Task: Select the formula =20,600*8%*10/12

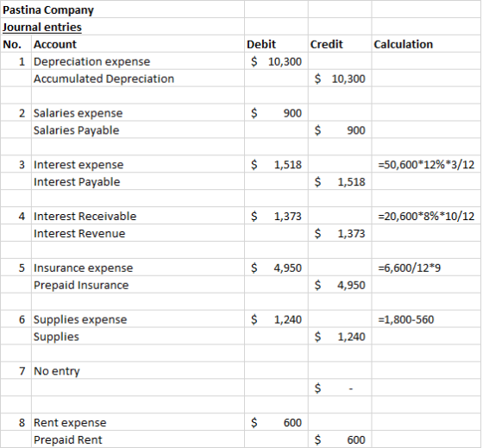Action: (x=426, y=216)
